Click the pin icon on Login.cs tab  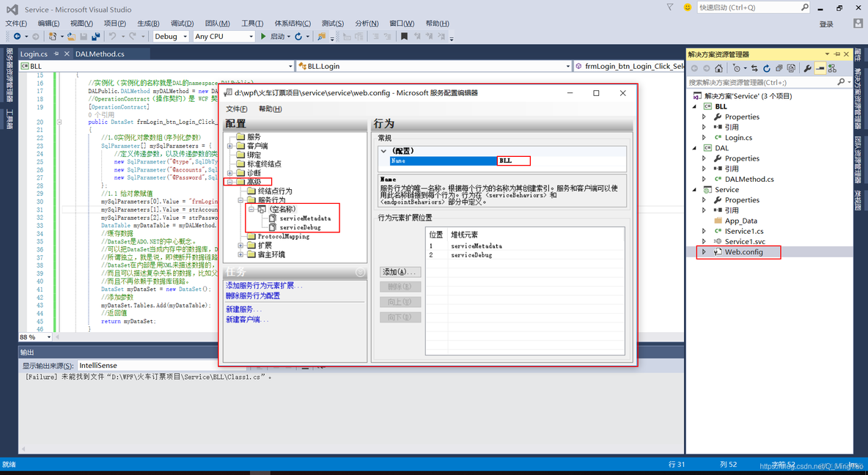(56, 54)
